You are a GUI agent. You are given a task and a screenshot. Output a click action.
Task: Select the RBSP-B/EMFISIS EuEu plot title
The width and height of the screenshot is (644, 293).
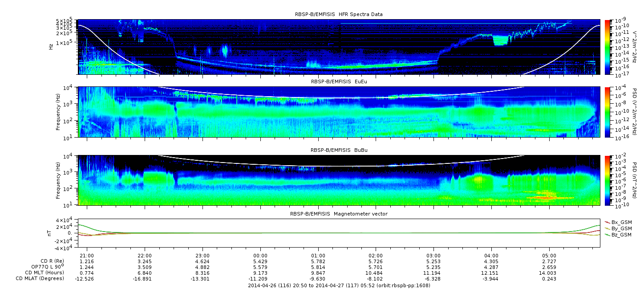339,82
